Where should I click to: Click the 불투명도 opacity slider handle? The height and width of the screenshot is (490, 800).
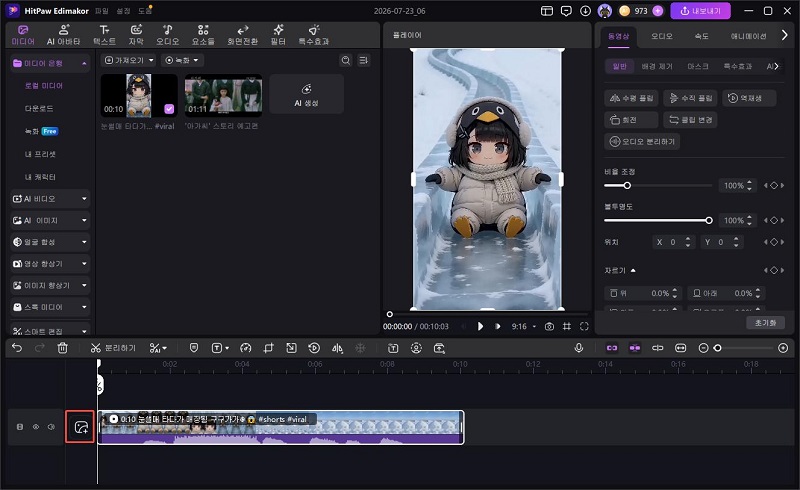coord(709,220)
